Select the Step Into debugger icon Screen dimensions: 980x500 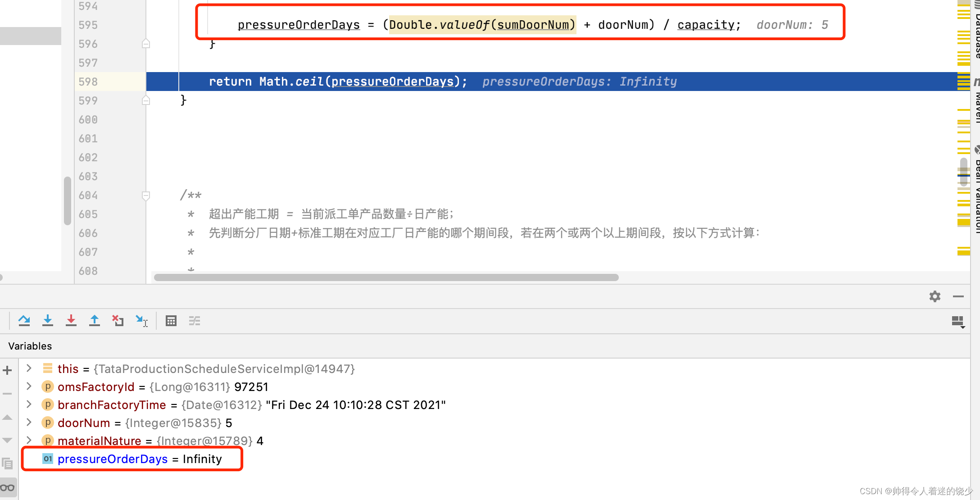tap(48, 320)
